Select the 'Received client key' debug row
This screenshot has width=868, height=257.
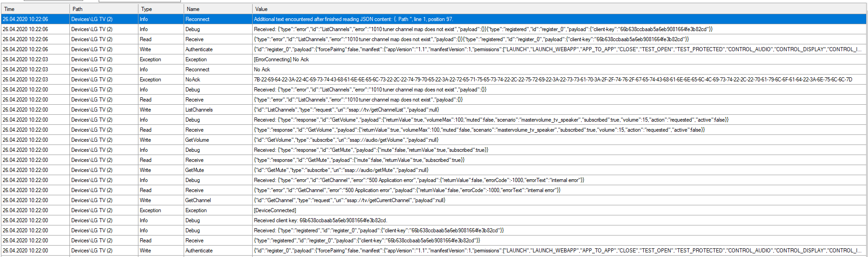point(320,220)
